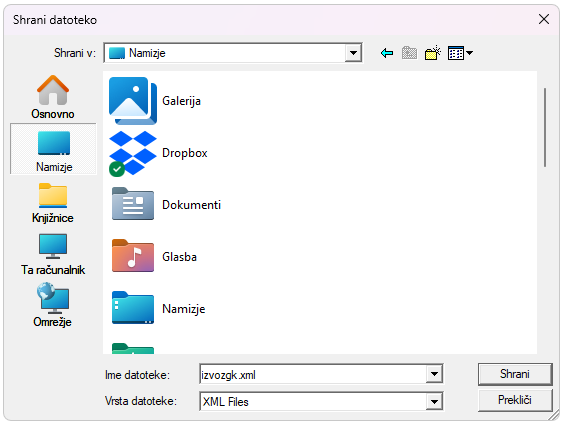Expand the Shrani v location dropdown
565x428 pixels.
(353, 53)
